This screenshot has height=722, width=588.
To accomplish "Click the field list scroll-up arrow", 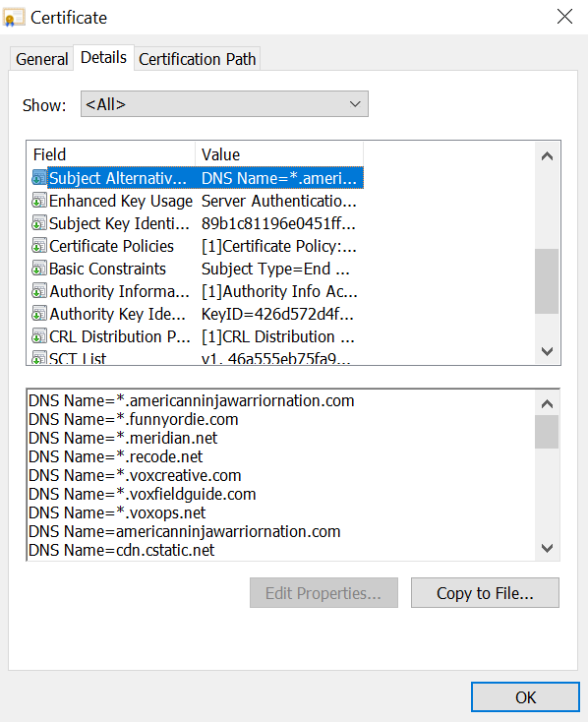I will (x=547, y=156).
